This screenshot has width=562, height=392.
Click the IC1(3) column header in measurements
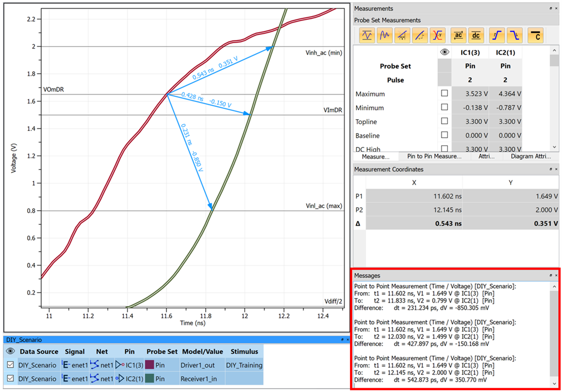click(x=470, y=53)
